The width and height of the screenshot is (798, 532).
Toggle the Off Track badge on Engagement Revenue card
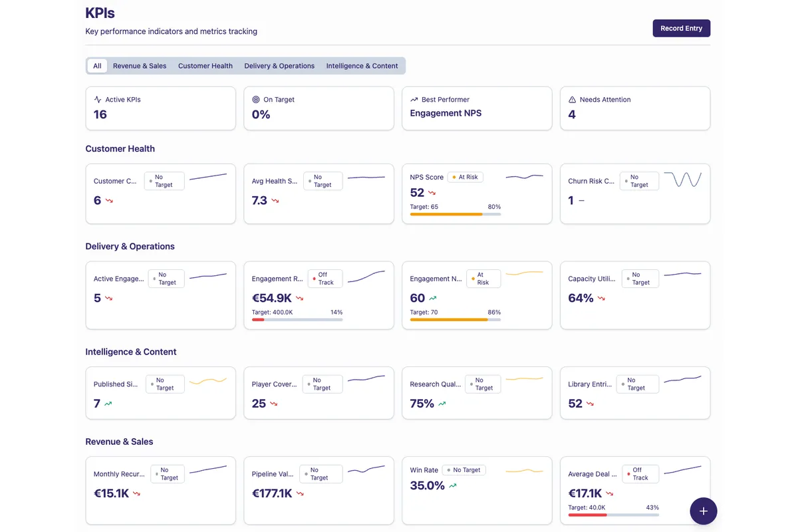click(x=325, y=279)
